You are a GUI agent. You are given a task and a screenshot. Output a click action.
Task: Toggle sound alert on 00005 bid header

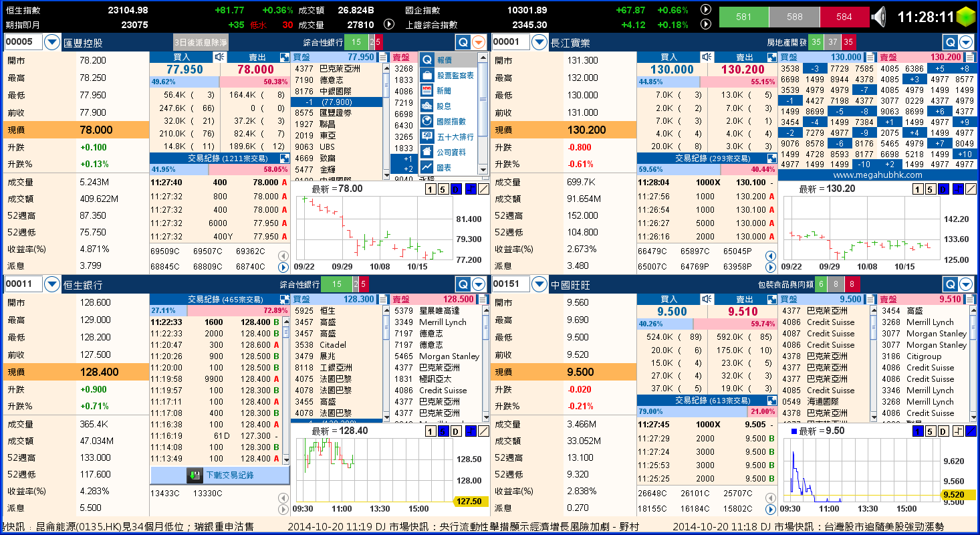pos(219,57)
